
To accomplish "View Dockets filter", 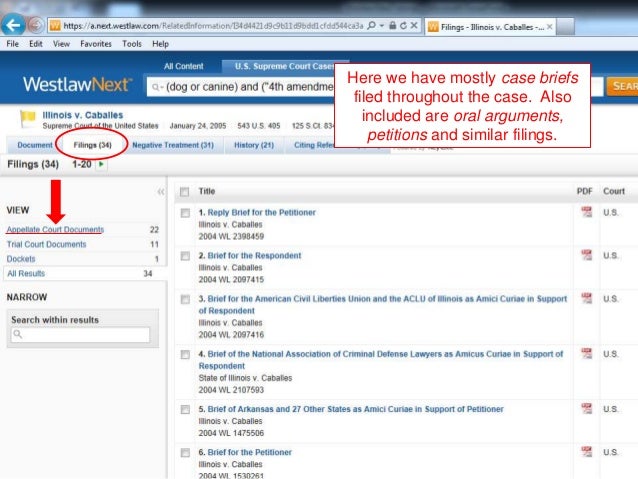I will point(21,259).
